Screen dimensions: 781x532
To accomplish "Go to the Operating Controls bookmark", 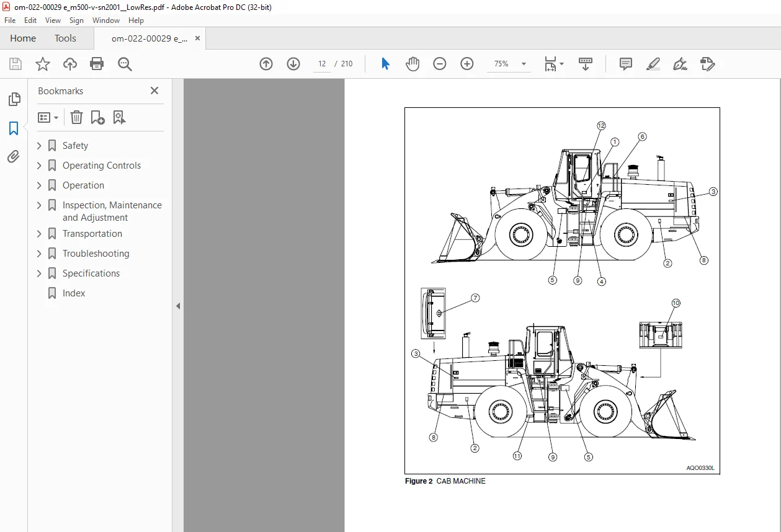I will click(102, 166).
